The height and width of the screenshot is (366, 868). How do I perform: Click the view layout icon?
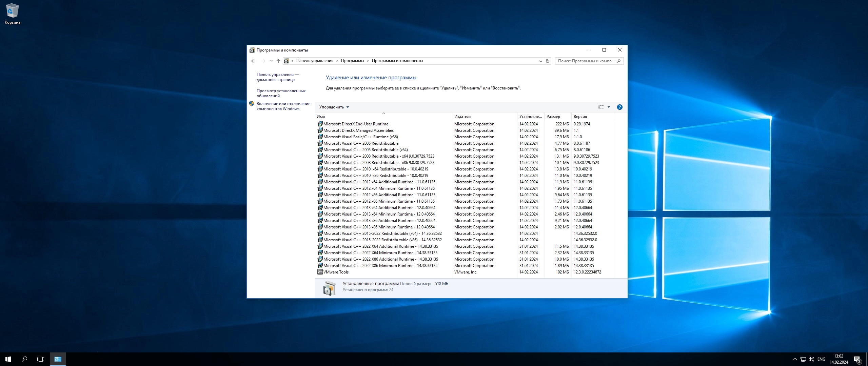pyautogui.click(x=600, y=107)
